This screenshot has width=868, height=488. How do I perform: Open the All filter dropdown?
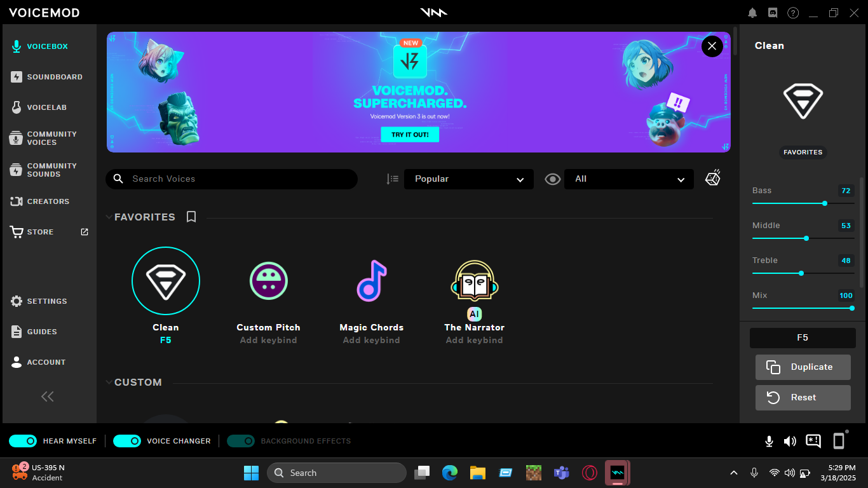[629, 179]
